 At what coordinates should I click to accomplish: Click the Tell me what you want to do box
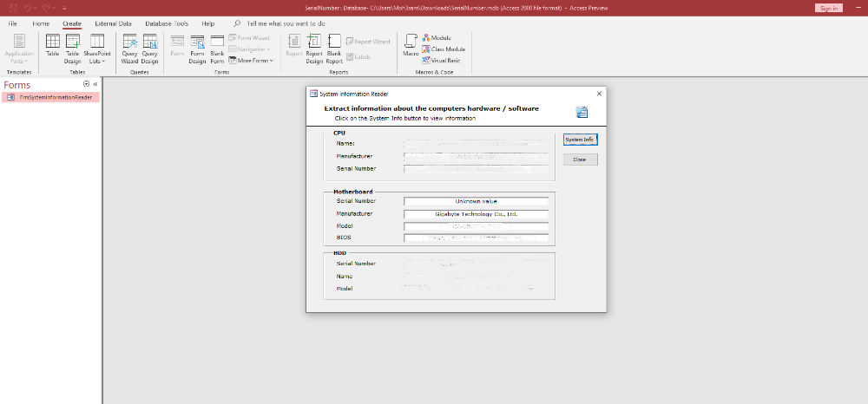tap(286, 23)
